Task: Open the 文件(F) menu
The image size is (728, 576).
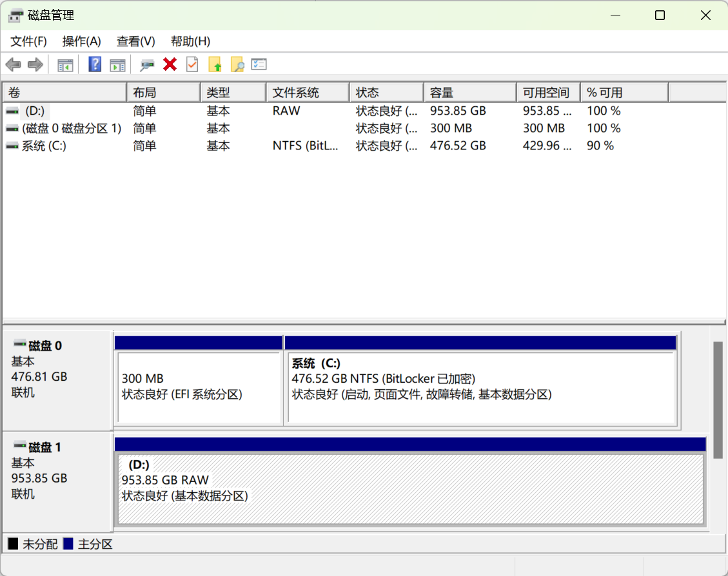Action: [28, 41]
